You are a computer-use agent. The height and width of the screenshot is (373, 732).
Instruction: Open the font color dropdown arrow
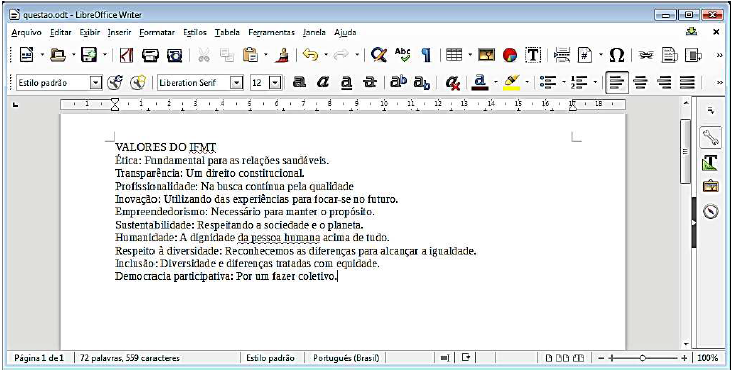click(496, 83)
